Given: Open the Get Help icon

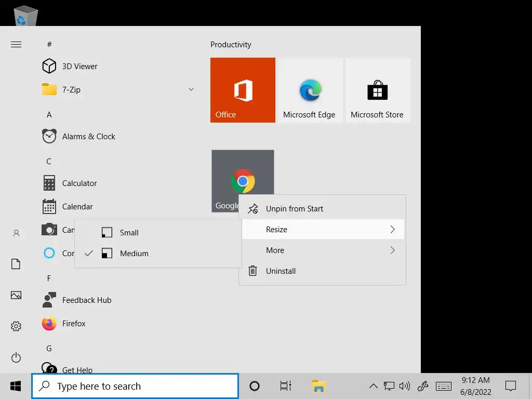Looking at the screenshot, I should pyautogui.click(x=49, y=368).
